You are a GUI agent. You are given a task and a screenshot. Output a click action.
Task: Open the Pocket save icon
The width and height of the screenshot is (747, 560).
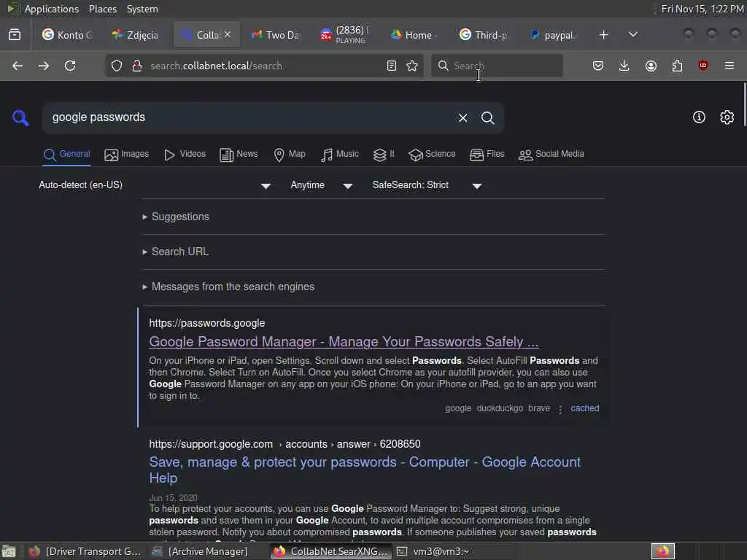(598, 66)
